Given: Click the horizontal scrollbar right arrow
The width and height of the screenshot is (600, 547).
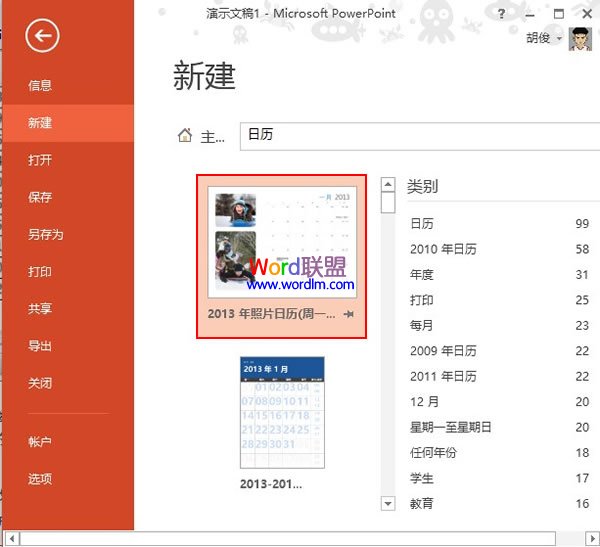Looking at the screenshot, I should (592, 539).
